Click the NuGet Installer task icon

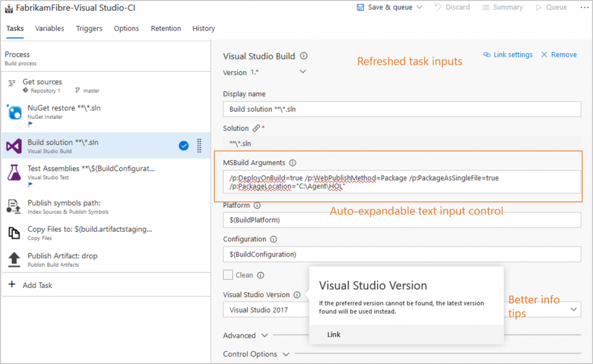click(14, 112)
